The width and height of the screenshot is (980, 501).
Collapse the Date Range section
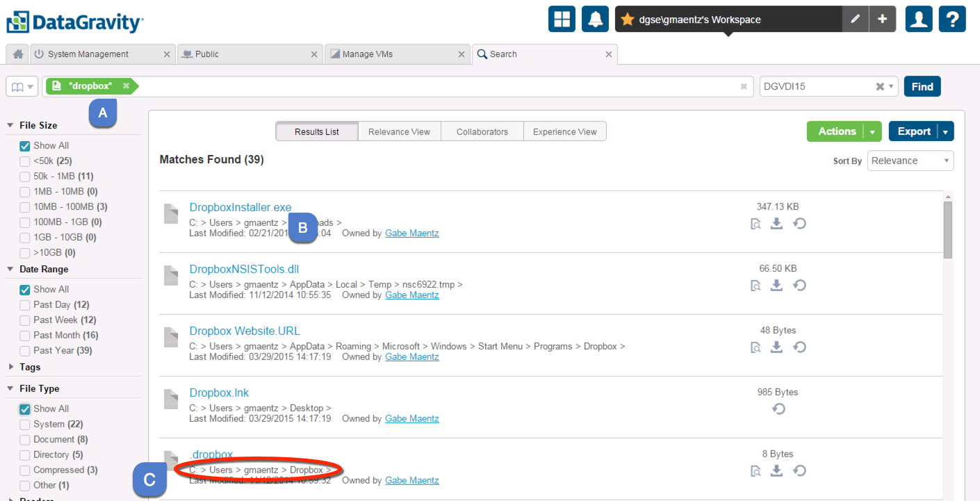10,270
